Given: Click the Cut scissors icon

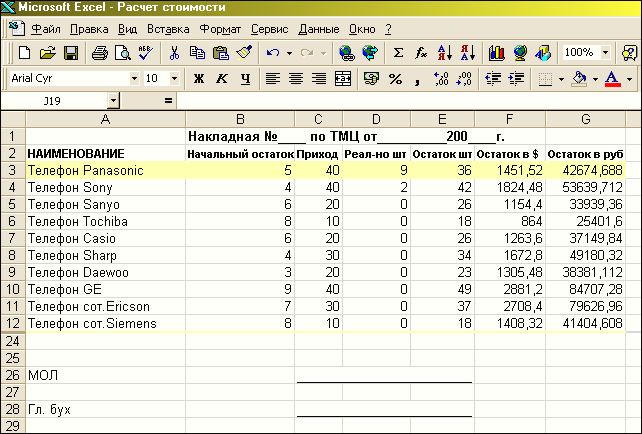Looking at the screenshot, I should (x=174, y=53).
